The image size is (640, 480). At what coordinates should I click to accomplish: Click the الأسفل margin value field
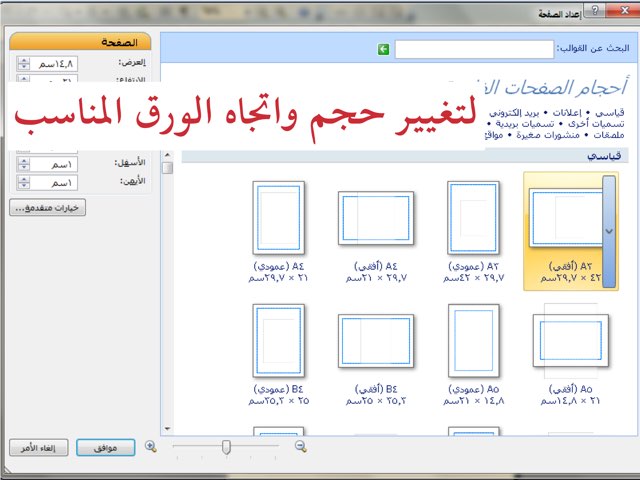pos(54,164)
